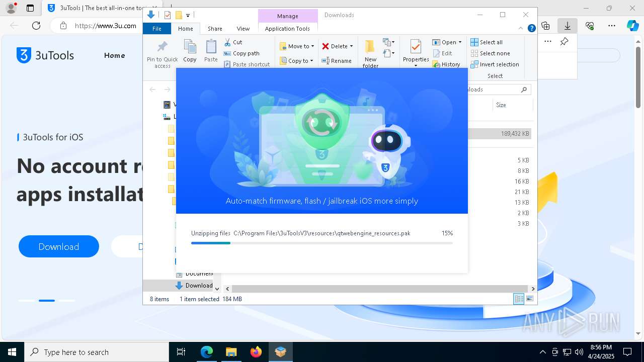Open the File menu in Explorer

coord(157,29)
